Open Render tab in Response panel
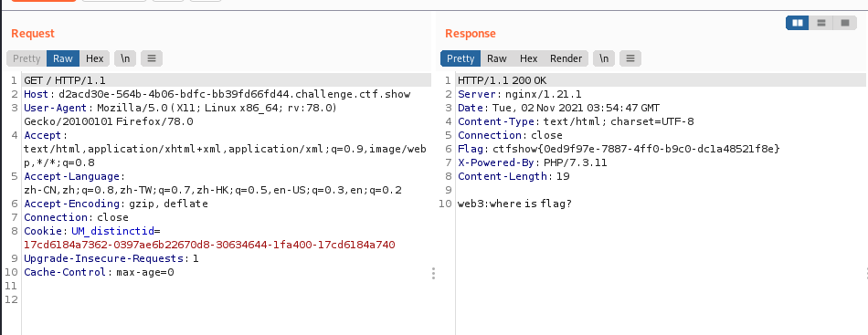This screenshot has width=868, height=335. [566, 58]
